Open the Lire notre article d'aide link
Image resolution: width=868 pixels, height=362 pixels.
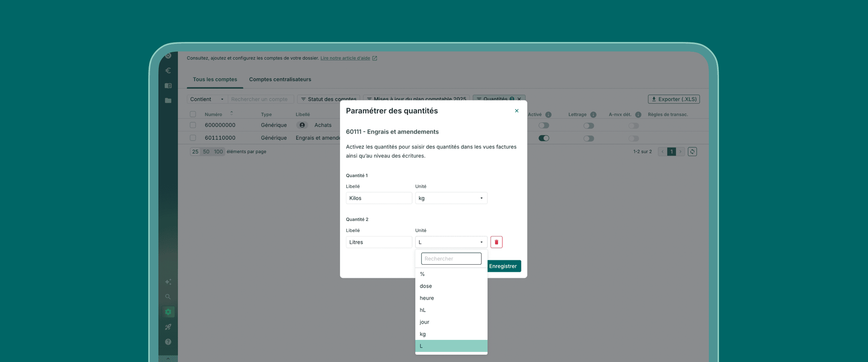345,58
